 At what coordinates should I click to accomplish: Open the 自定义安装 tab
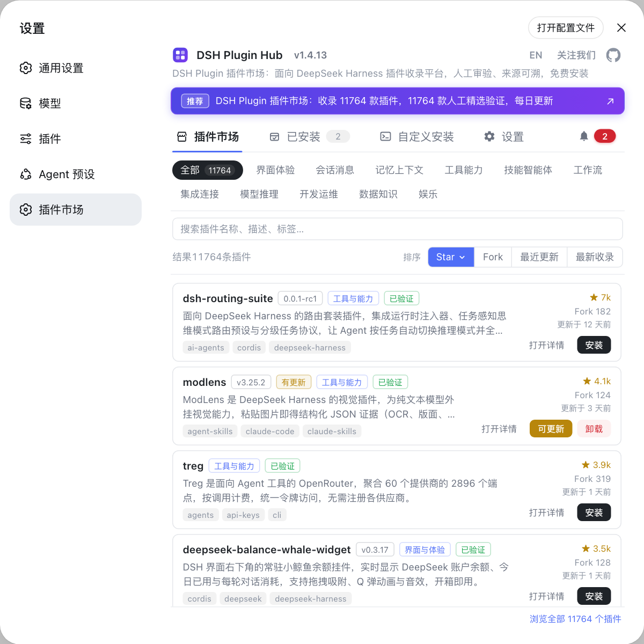click(416, 137)
